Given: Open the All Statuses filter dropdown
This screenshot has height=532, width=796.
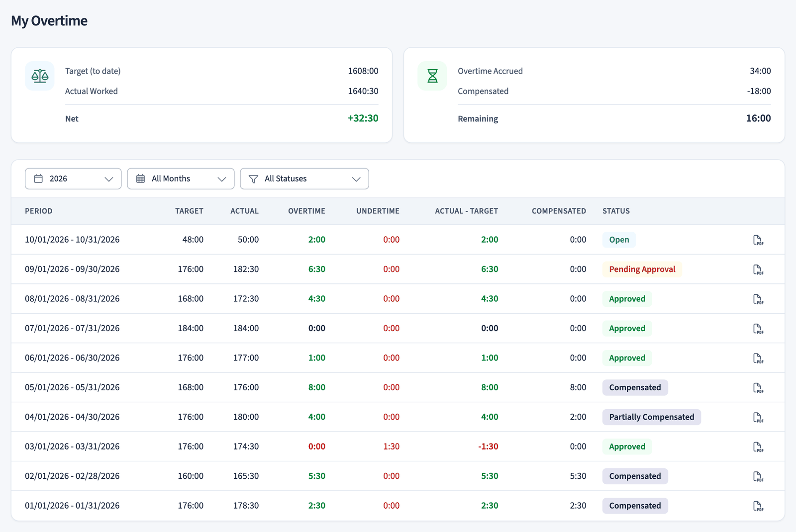Looking at the screenshot, I should [304, 178].
